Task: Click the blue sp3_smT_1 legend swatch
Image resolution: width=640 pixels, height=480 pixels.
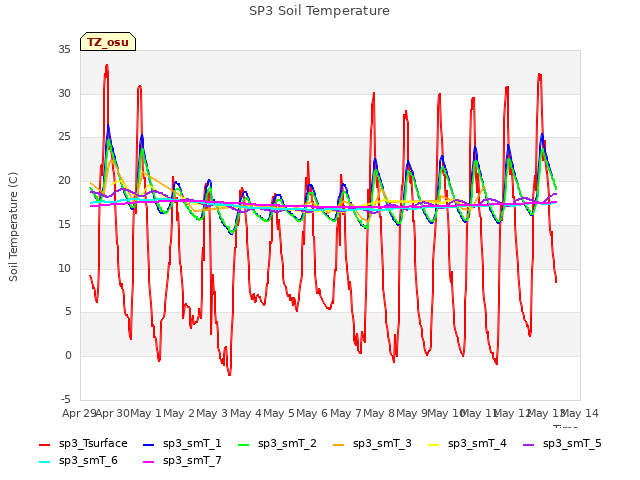Action: (149, 444)
